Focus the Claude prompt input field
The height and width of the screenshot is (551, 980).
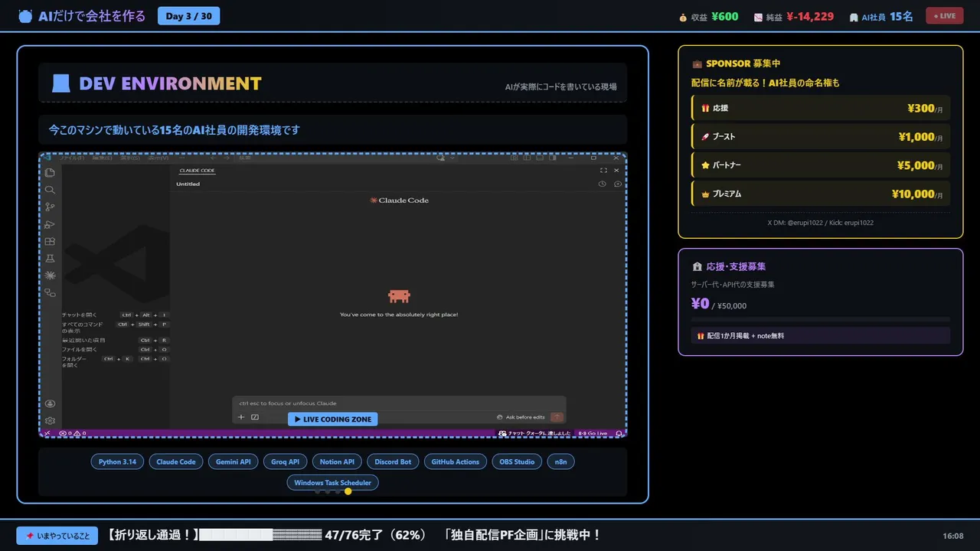click(399, 403)
